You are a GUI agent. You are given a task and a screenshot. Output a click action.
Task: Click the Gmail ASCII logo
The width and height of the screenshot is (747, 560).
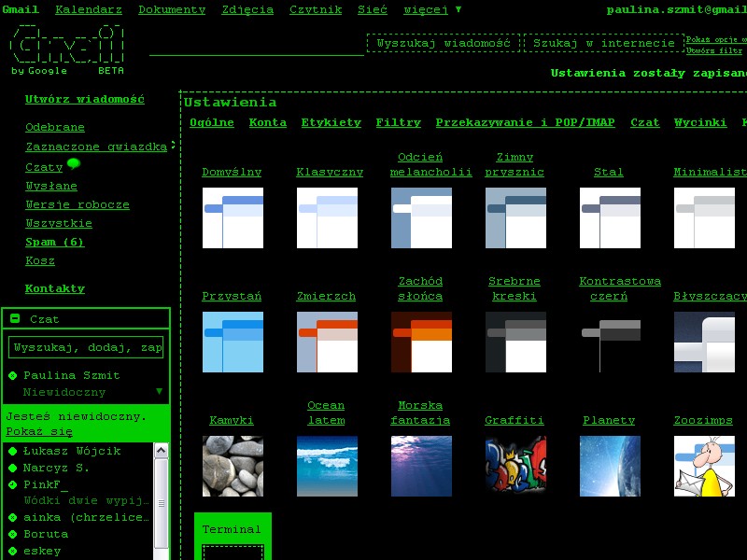(x=65, y=49)
